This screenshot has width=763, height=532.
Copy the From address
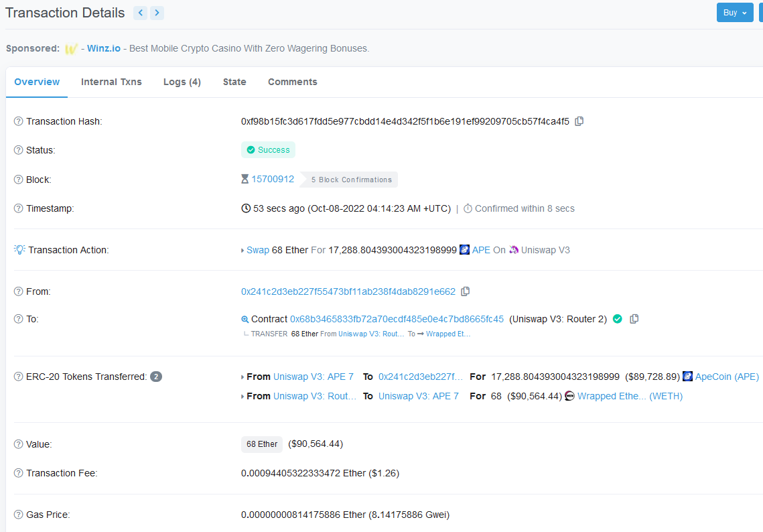[466, 291]
